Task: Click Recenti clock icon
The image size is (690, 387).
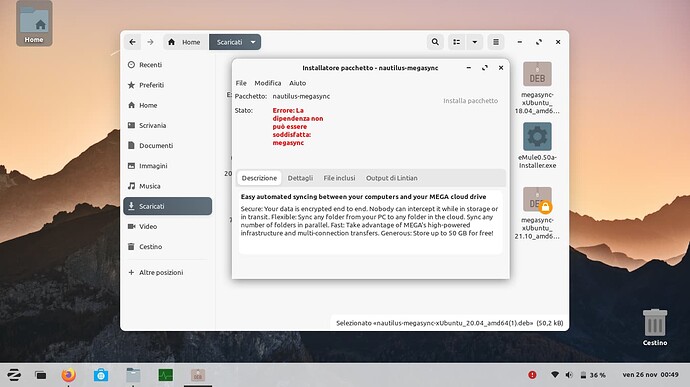Action: click(131, 65)
